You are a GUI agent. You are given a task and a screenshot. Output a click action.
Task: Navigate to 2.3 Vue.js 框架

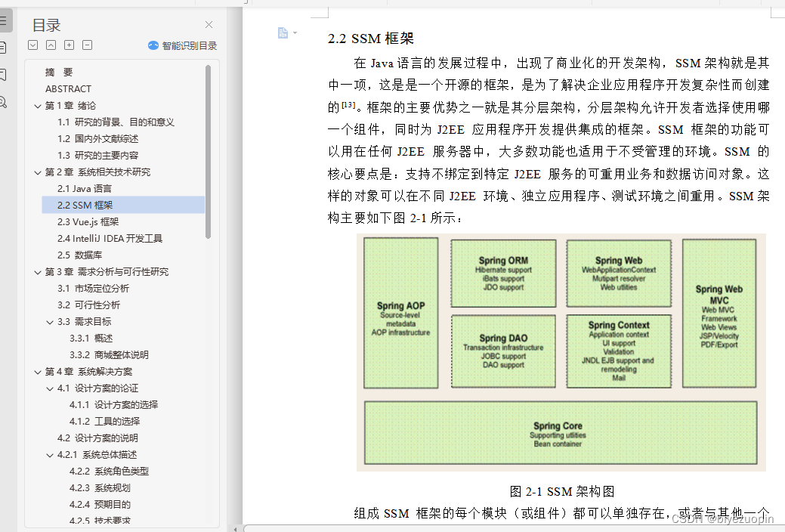[88, 221]
